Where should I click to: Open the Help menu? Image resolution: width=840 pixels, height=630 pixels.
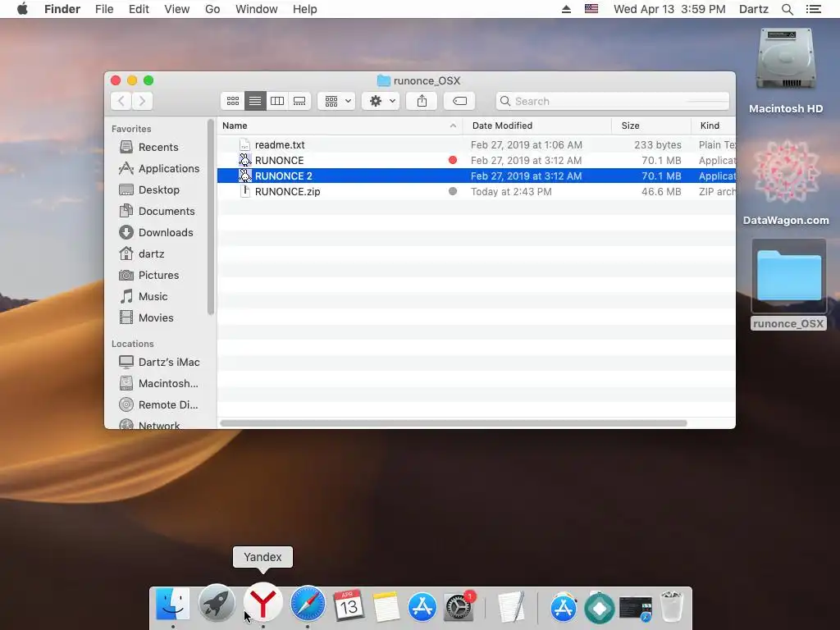[x=305, y=9]
